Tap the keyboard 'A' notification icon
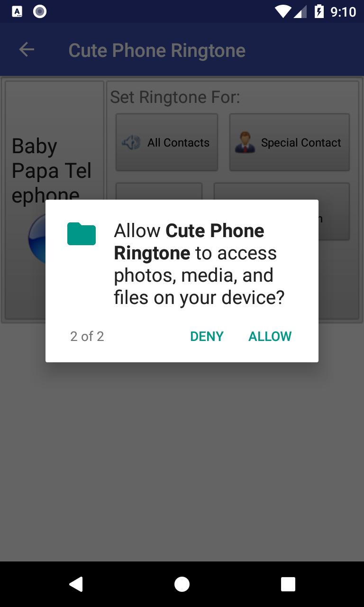 coord(17,11)
